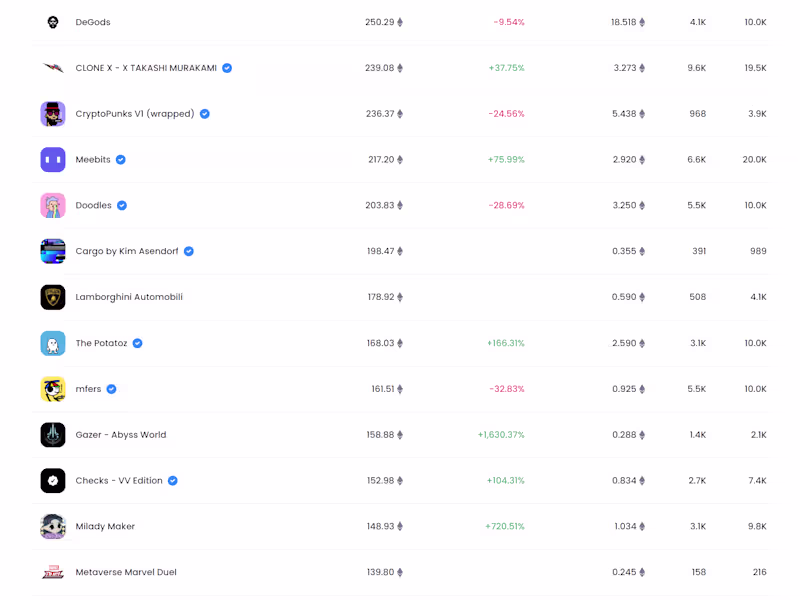Click the Cargo by Kim Asendorf thumbnail
This screenshot has height=600, width=800.
pos(53,251)
